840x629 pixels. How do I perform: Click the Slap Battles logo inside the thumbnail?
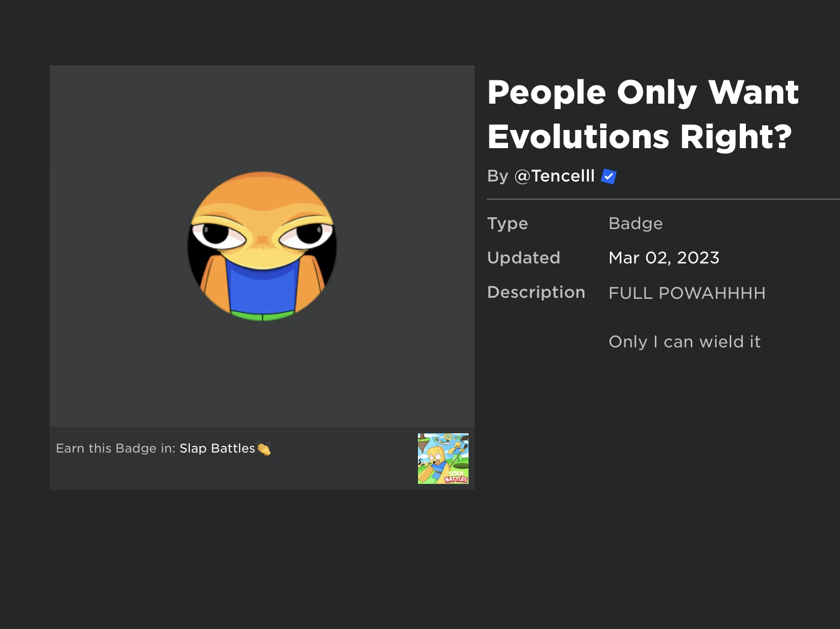(x=456, y=477)
